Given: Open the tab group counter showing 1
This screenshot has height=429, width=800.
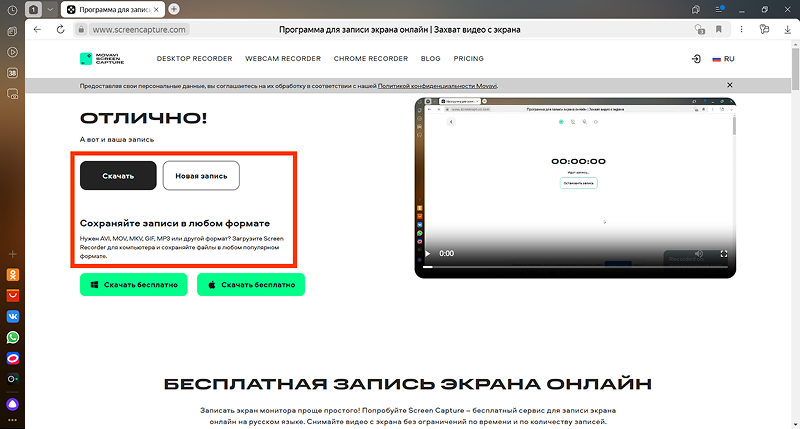Looking at the screenshot, I should [33, 9].
